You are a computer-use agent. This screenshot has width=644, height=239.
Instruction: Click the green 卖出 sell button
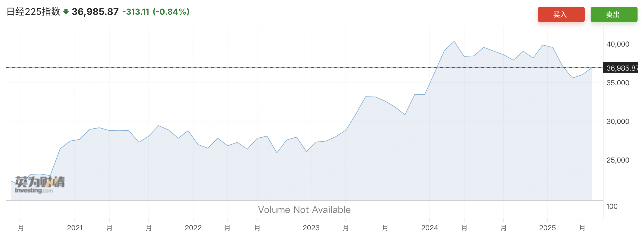point(614,15)
